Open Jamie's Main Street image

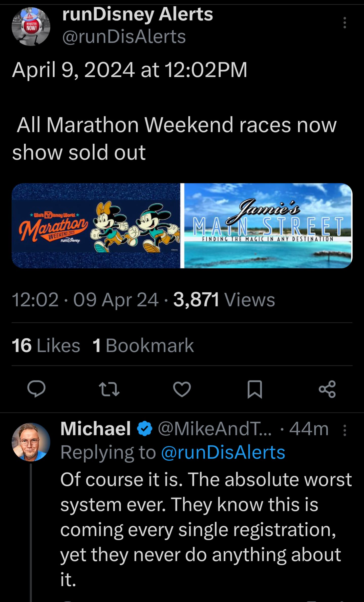coord(268,226)
